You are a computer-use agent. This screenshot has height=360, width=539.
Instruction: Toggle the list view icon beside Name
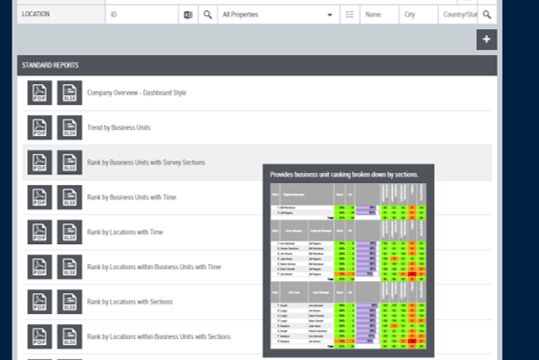pos(350,14)
